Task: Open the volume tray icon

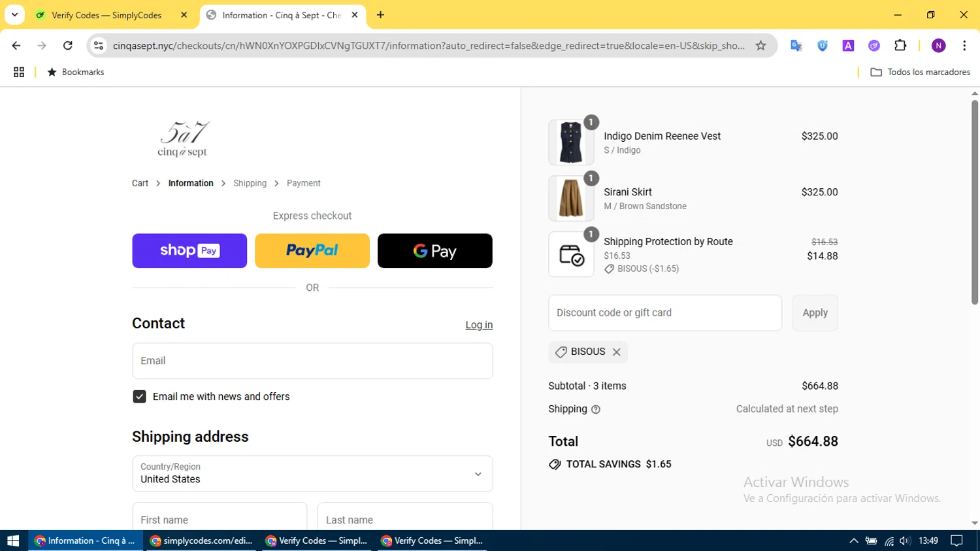Action: (905, 541)
